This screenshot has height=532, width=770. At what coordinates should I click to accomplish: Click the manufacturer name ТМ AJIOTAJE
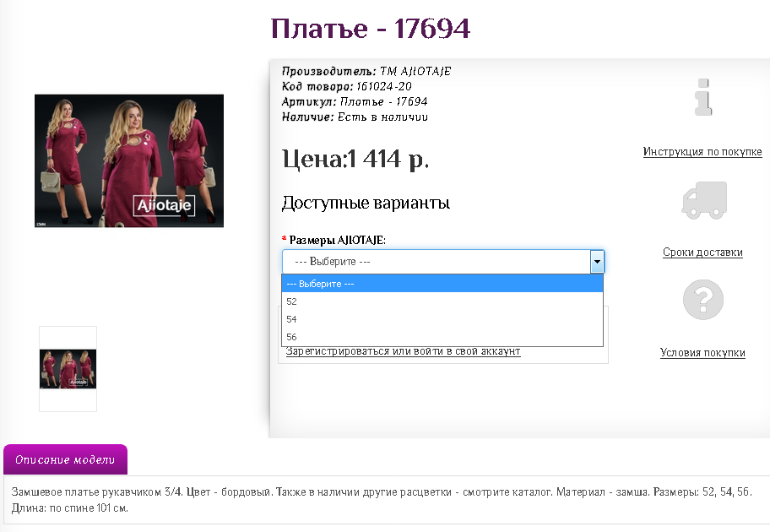pyautogui.click(x=415, y=72)
